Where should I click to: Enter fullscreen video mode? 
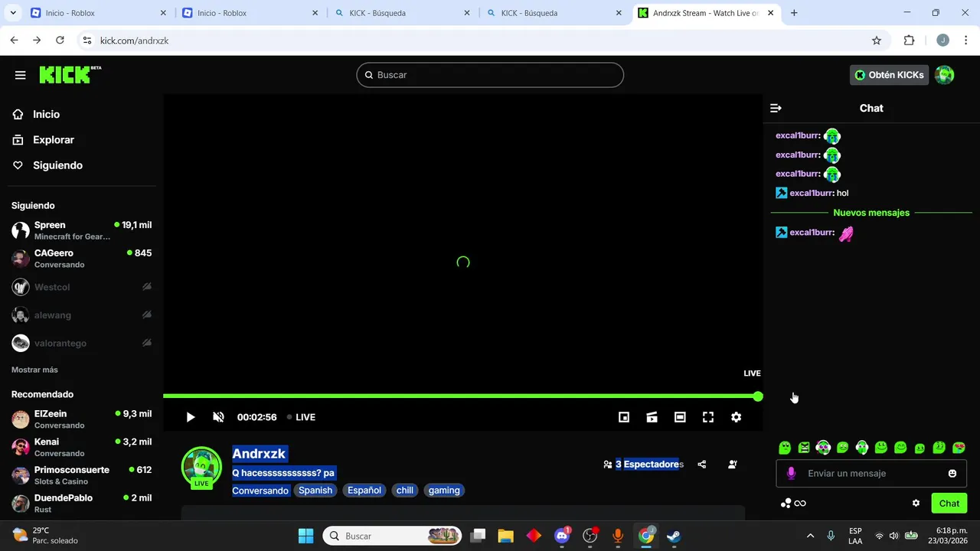(x=708, y=417)
